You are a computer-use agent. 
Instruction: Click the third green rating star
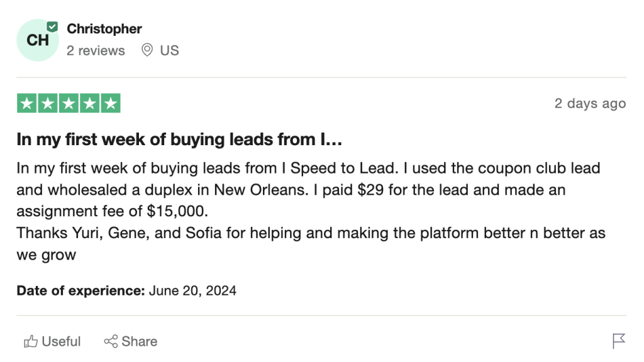[69, 104]
